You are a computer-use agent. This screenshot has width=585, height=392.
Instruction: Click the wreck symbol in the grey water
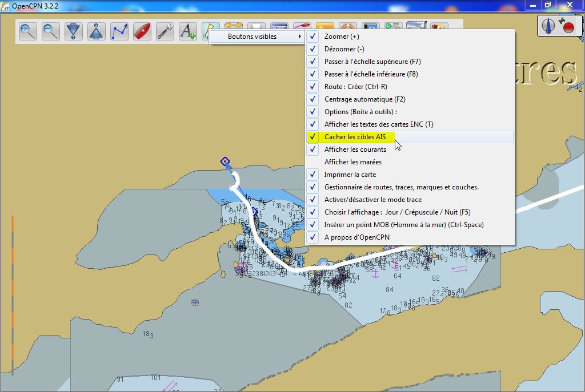(x=195, y=302)
